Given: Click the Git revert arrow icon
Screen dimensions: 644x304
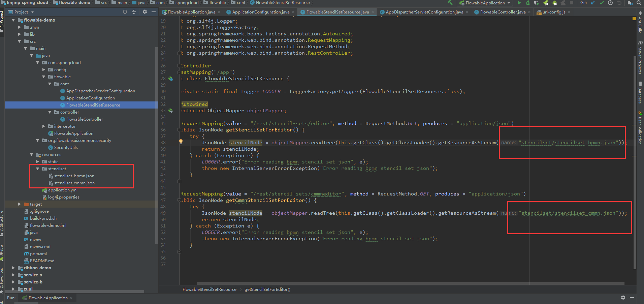Looking at the screenshot, I should click(x=619, y=3).
